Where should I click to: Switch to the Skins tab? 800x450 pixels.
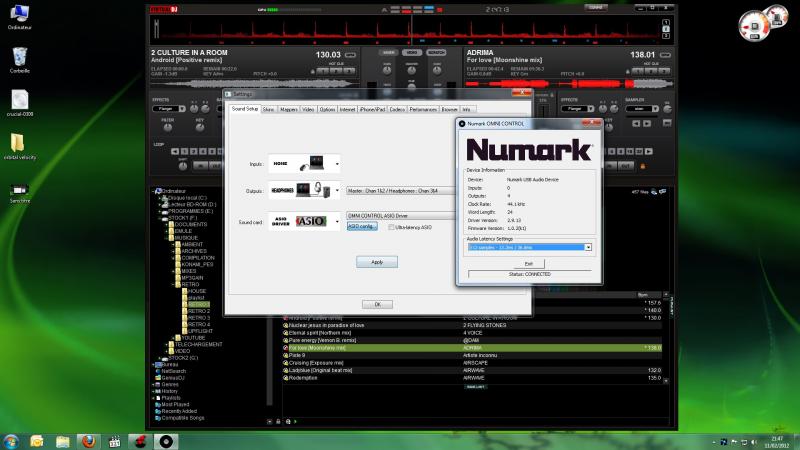point(268,108)
